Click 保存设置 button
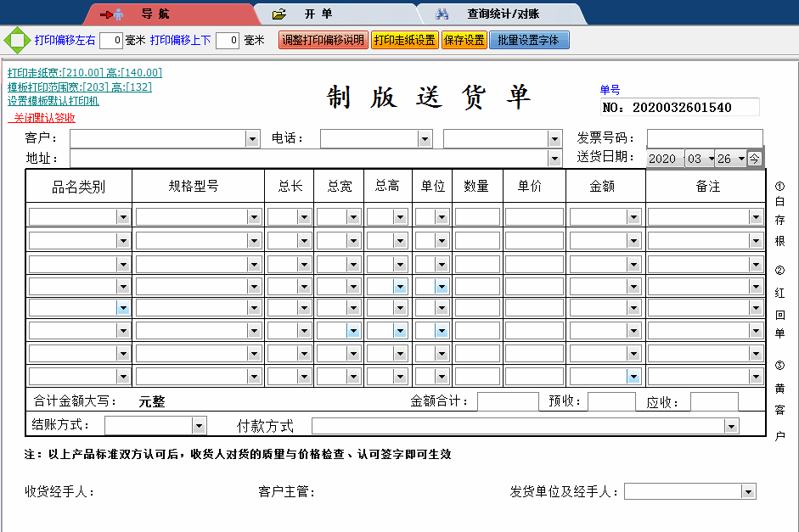 (x=464, y=39)
